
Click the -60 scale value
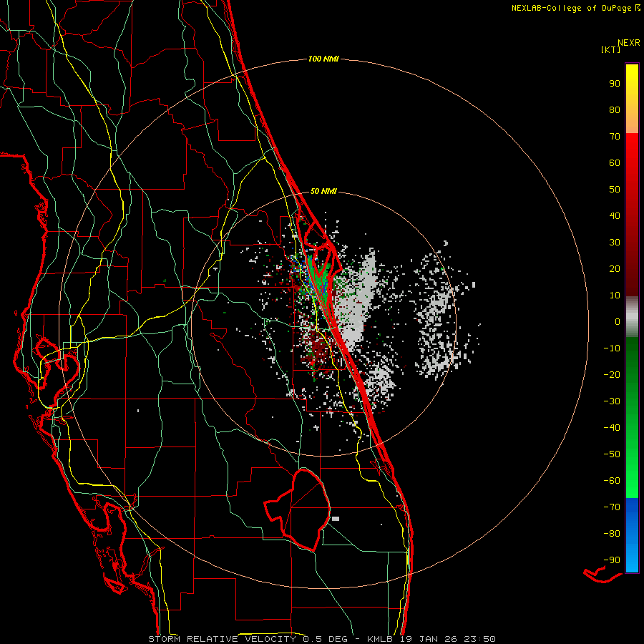[612, 481]
